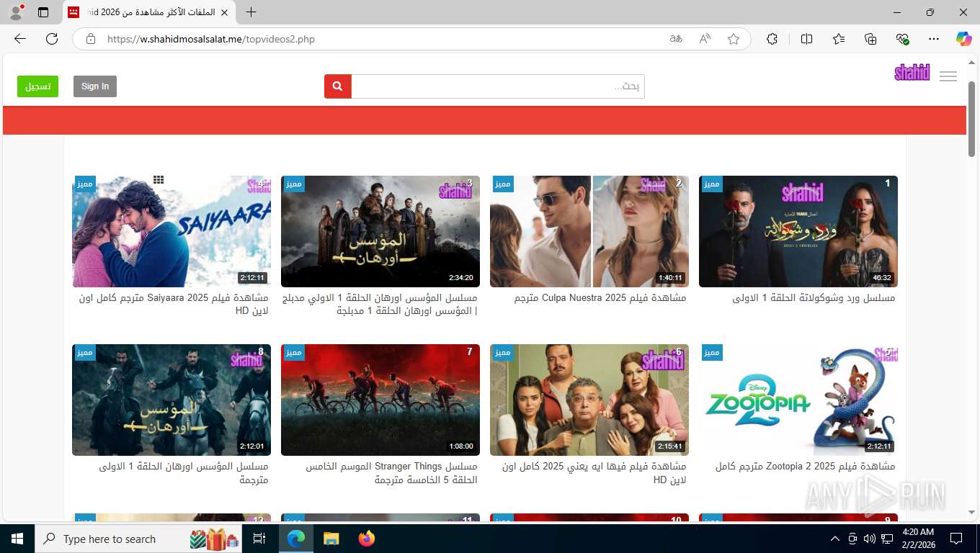Launch Firefox from the taskbar
This screenshot has width=980, height=553.
click(x=366, y=539)
